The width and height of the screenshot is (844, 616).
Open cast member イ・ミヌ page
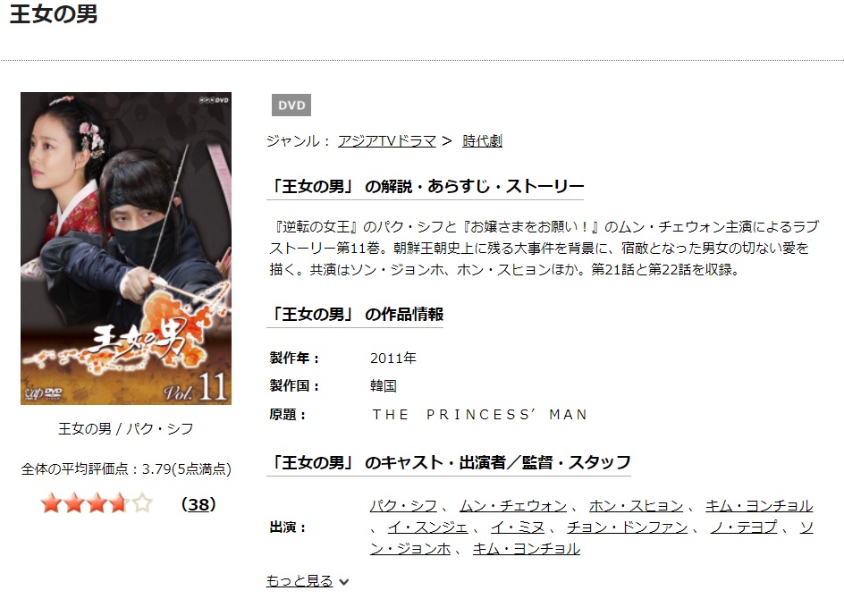tap(518, 527)
